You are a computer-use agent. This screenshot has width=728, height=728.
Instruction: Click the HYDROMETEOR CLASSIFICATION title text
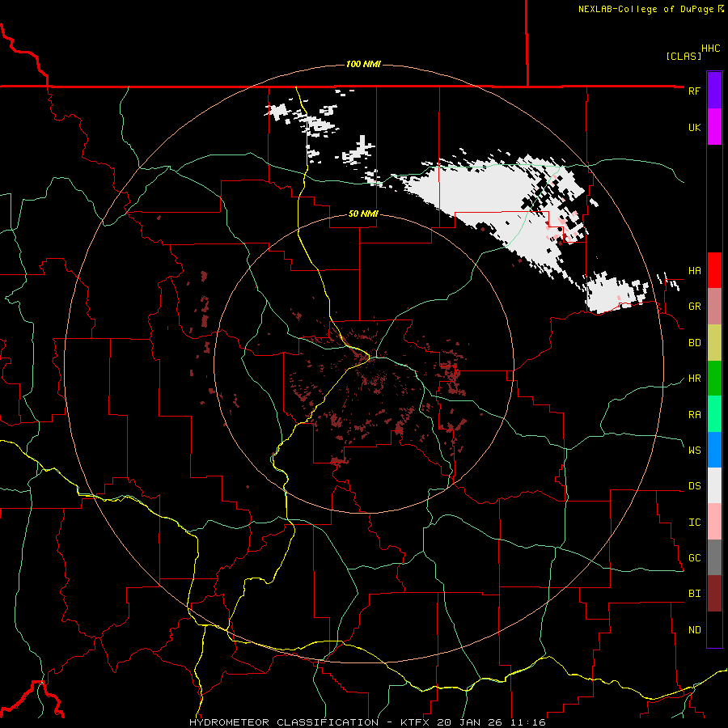[284, 722]
